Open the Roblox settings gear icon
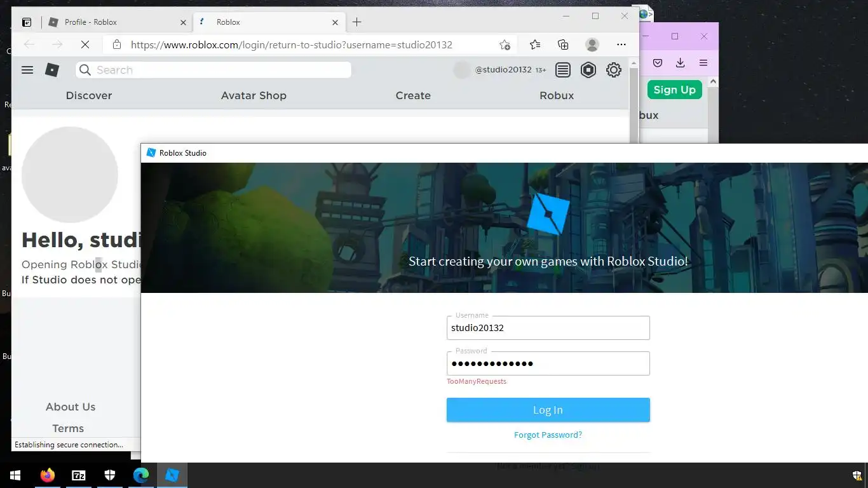The height and width of the screenshot is (488, 868). (x=614, y=70)
